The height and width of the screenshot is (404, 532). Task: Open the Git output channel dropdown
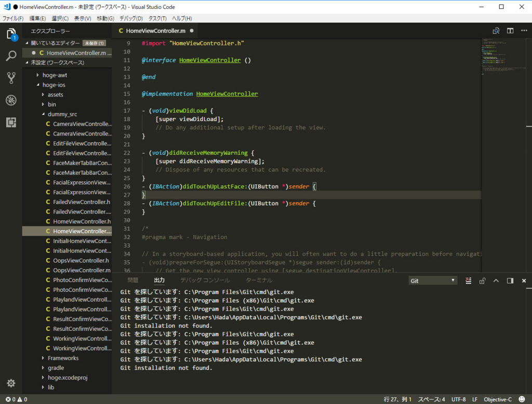433,280
